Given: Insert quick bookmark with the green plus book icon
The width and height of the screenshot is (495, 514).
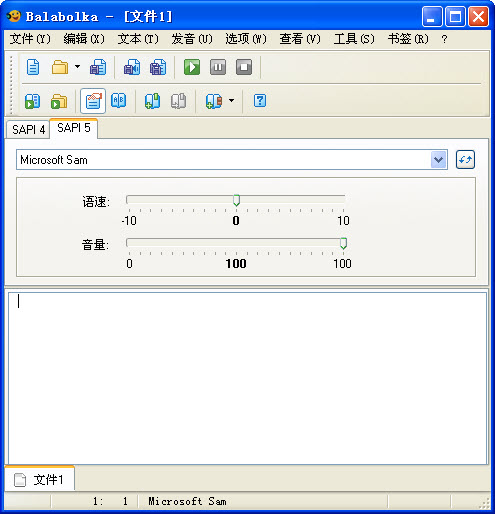Looking at the screenshot, I should (152, 101).
